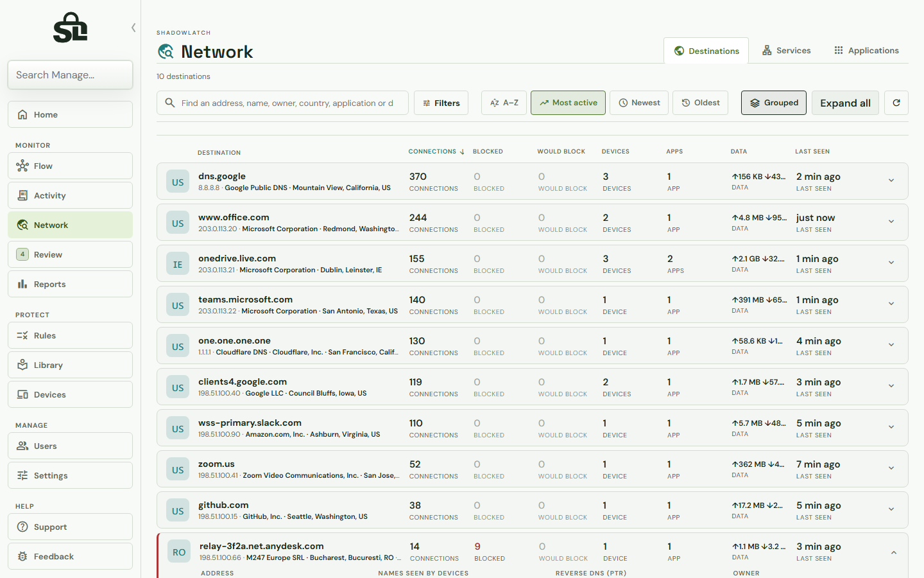The width and height of the screenshot is (924, 578).
Task: Click the US badge for one.one.one.one
Action: [178, 346]
